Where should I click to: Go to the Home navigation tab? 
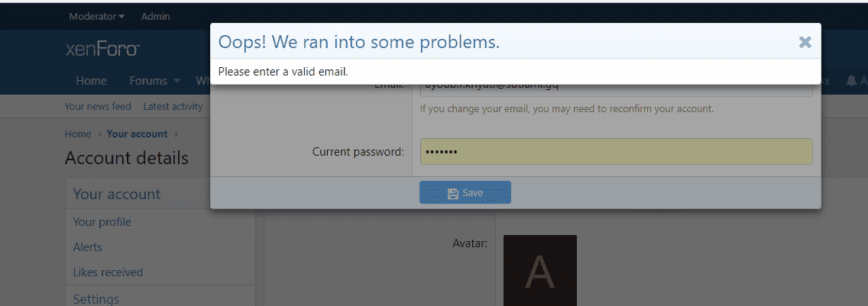tap(91, 81)
